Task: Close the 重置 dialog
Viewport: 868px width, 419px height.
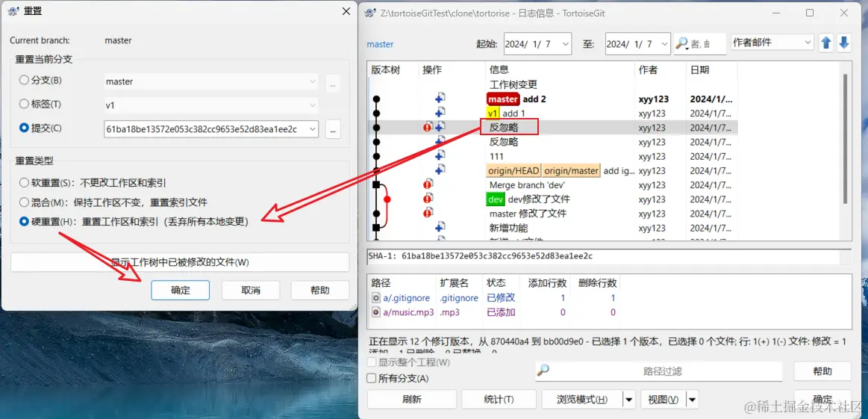Action: coord(346,11)
